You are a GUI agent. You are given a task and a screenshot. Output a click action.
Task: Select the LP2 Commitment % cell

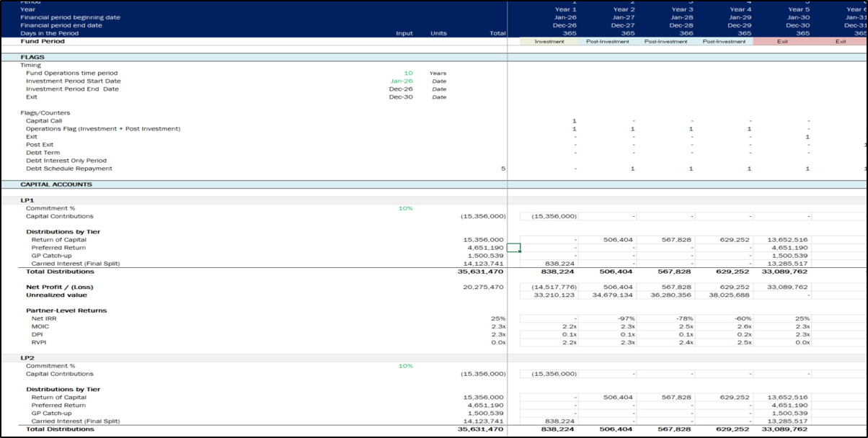point(405,366)
